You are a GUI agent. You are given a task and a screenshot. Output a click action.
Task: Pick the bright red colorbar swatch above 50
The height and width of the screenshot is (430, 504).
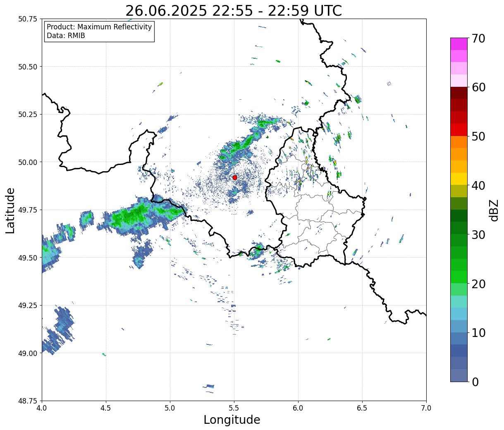[459, 130]
